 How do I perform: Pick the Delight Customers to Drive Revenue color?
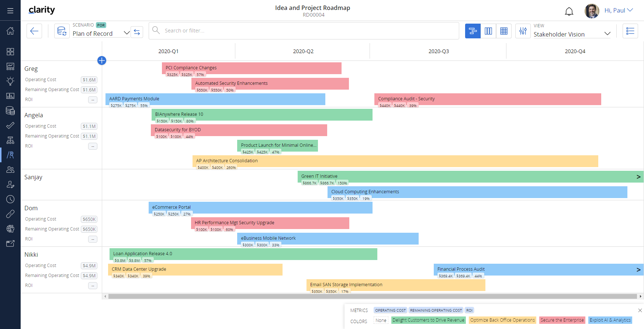428,320
